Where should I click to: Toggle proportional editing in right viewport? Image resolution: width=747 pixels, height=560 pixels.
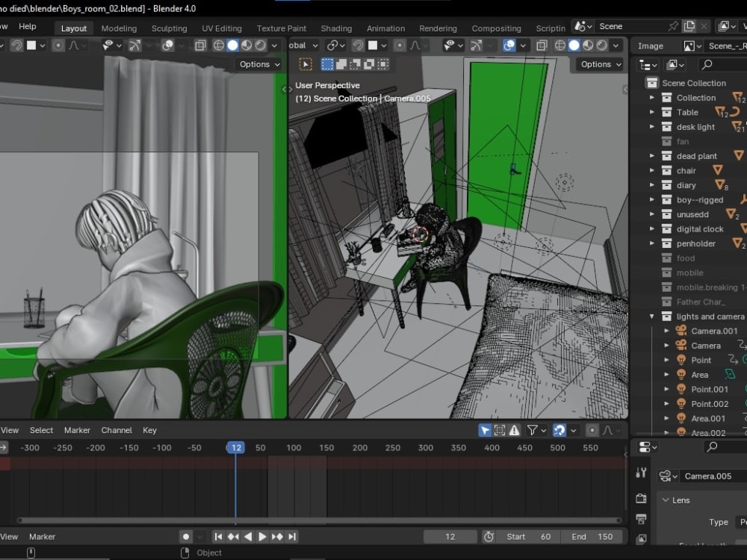(400, 46)
